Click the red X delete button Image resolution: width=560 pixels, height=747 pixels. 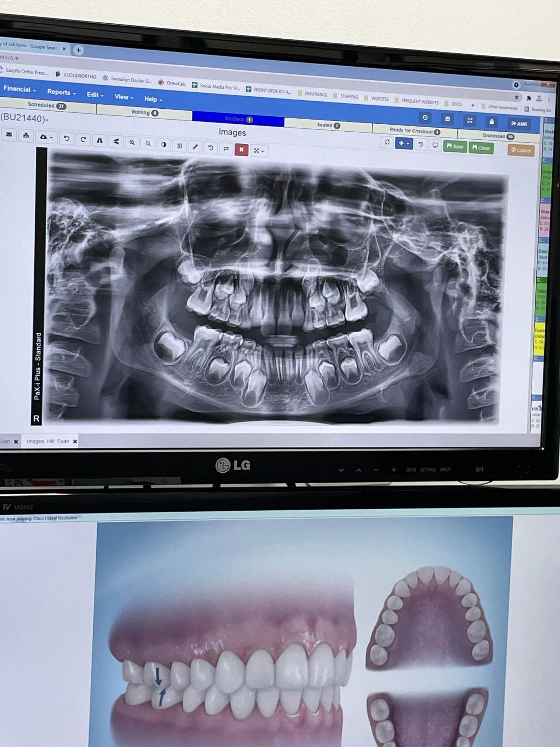241,150
